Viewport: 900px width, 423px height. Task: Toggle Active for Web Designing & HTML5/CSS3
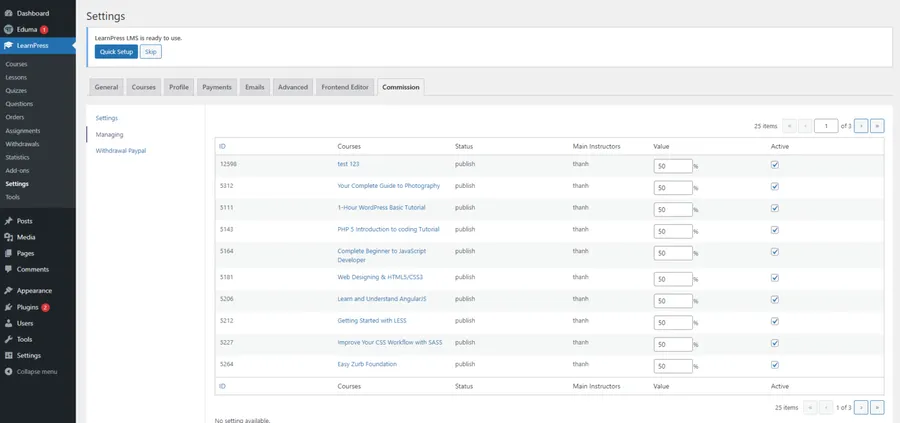[774, 278]
